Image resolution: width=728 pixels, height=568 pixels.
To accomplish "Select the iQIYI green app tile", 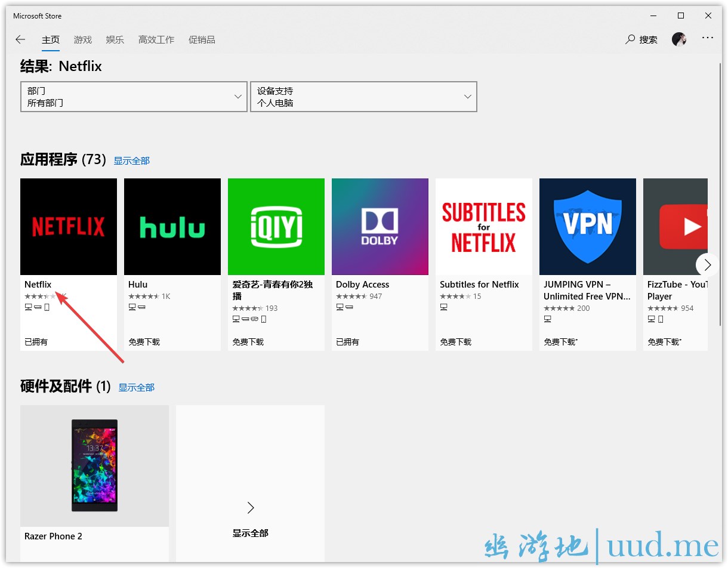I will pyautogui.click(x=276, y=227).
